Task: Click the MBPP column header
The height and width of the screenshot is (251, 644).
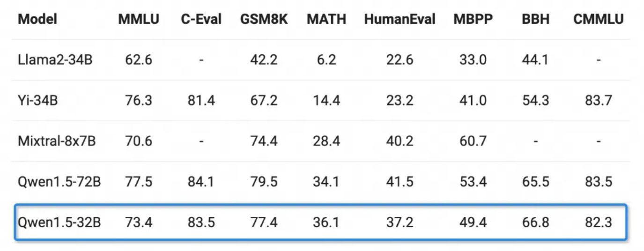Action: tap(474, 19)
